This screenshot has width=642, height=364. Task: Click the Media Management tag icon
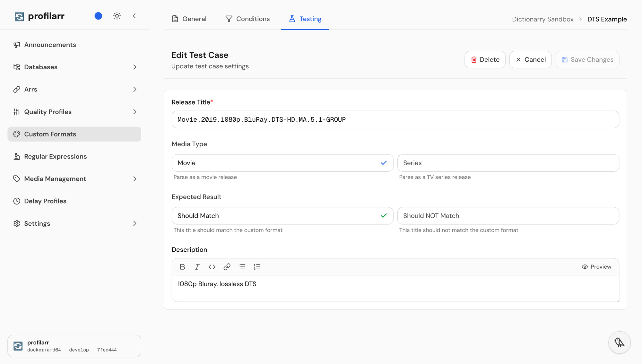pos(17,179)
